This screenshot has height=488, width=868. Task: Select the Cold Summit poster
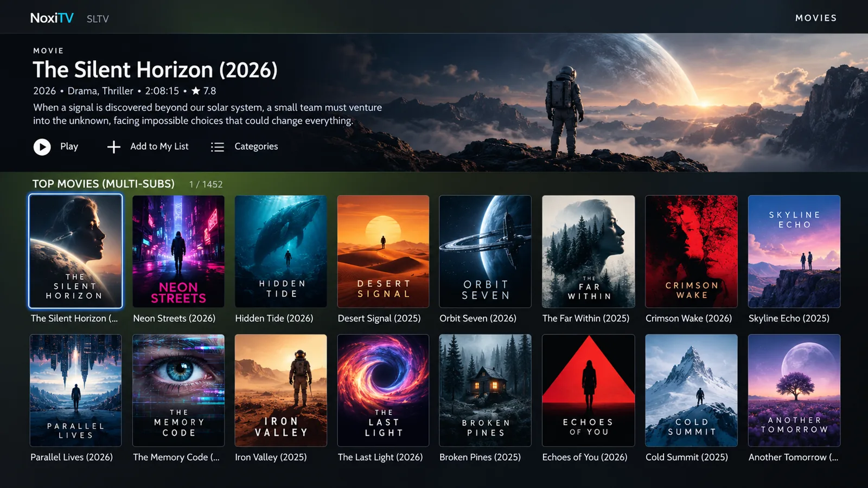coord(691,390)
